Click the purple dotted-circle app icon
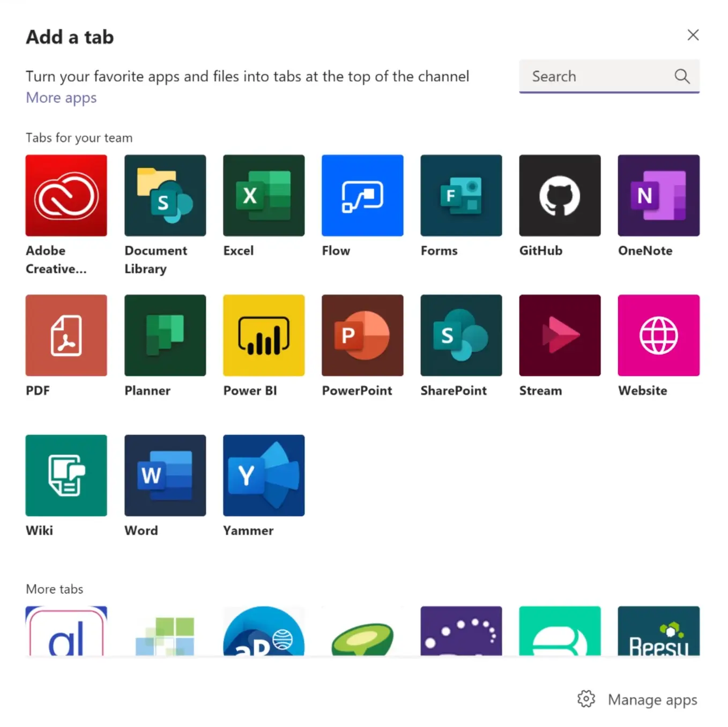This screenshot has width=728, height=727. [461, 631]
